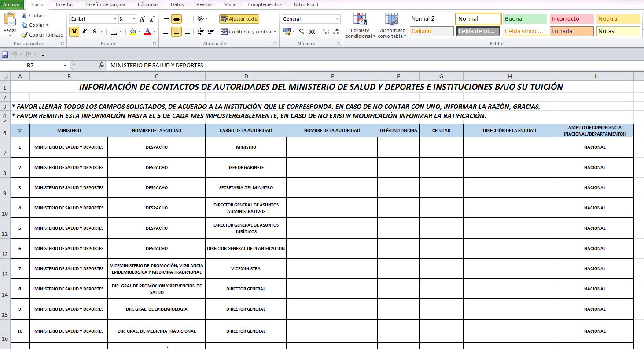Decrease font size with small A

coord(152,19)
